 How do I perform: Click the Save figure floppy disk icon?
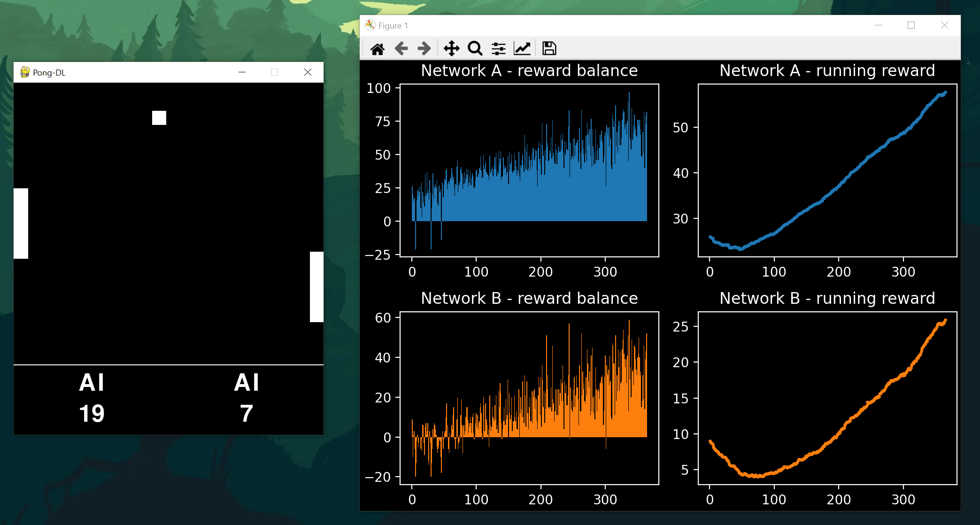(x=549, y=48)
